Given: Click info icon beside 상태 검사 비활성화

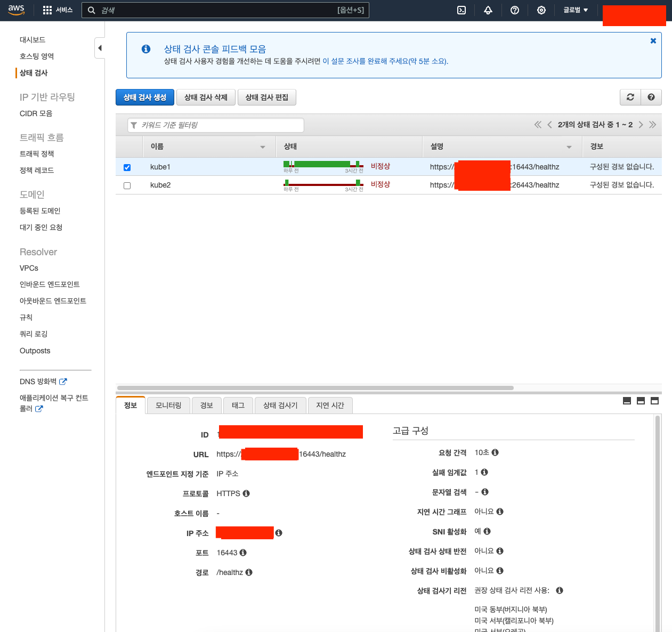Looking at the screenshot, I should pyautogui.click(x=500, y=571).
